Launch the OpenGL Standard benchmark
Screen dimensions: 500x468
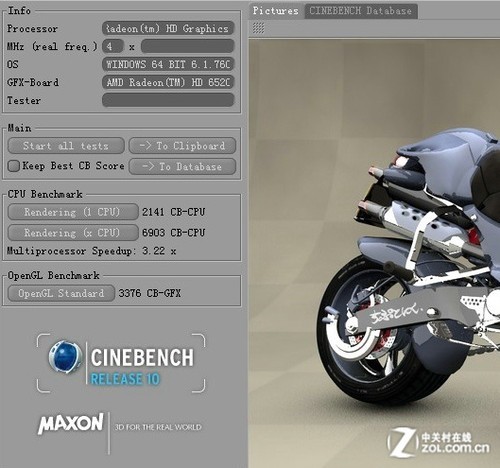pos(61,293)
